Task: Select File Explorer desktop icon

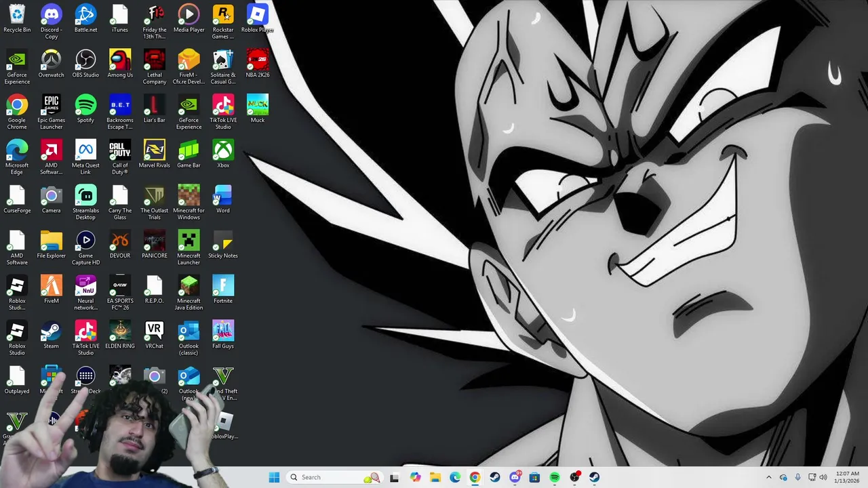Action: pos(52,244)
